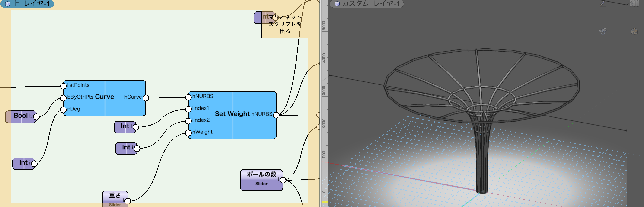
Task: Click the 2000 mark on the ruler
Action: [x=324, y=123]
